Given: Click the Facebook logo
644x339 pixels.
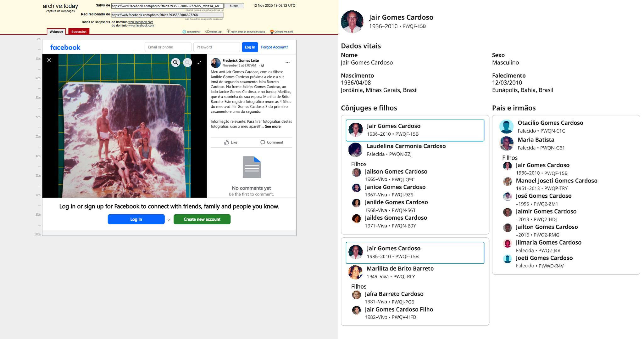Looking at the screenshot, I should pyautogui.click(x=65, y=47).
